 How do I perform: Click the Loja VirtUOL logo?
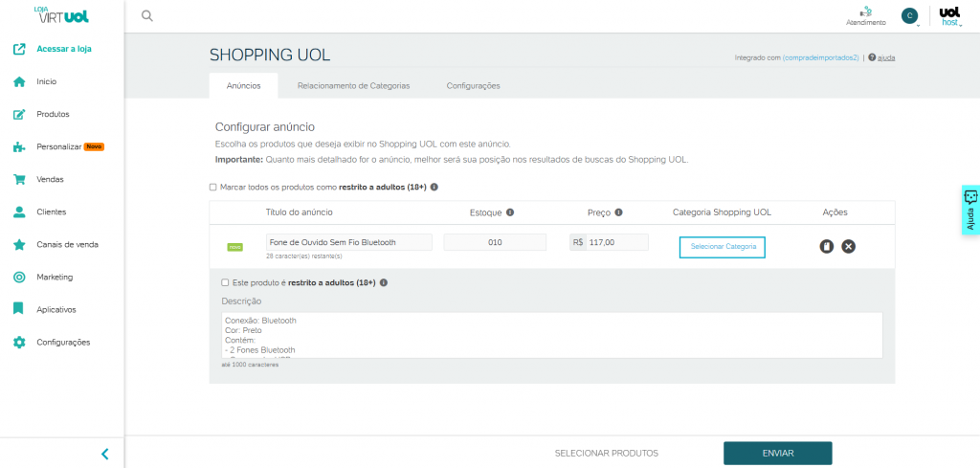[61, 15]
